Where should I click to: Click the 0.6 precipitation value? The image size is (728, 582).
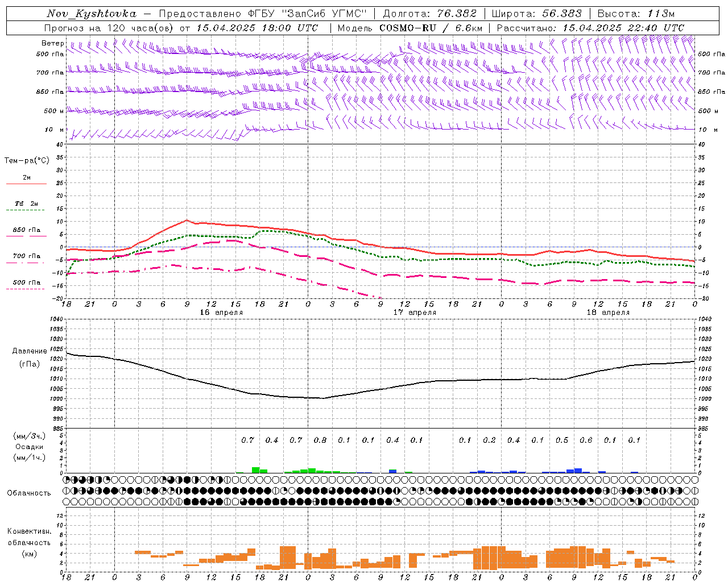[x=586, y=440]
